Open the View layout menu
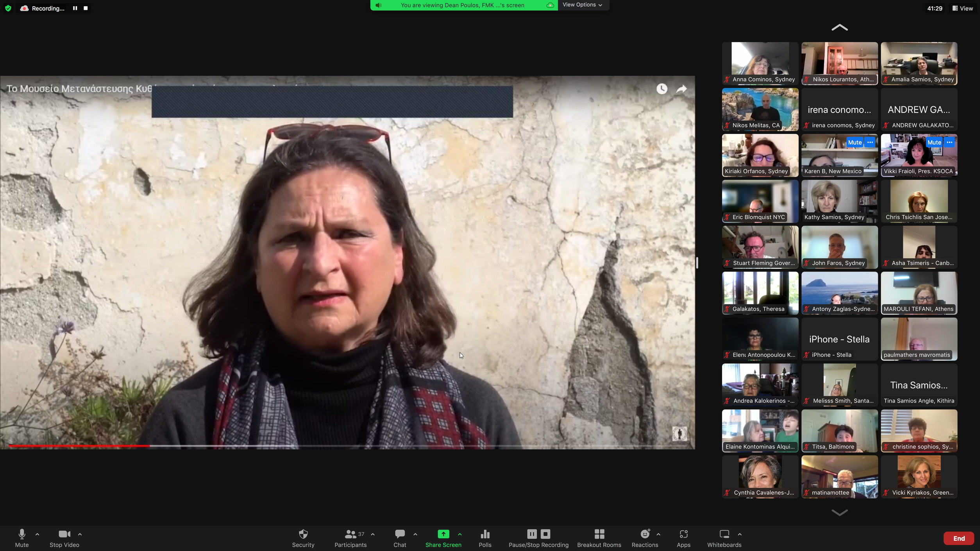 click(x=962, y=8)
